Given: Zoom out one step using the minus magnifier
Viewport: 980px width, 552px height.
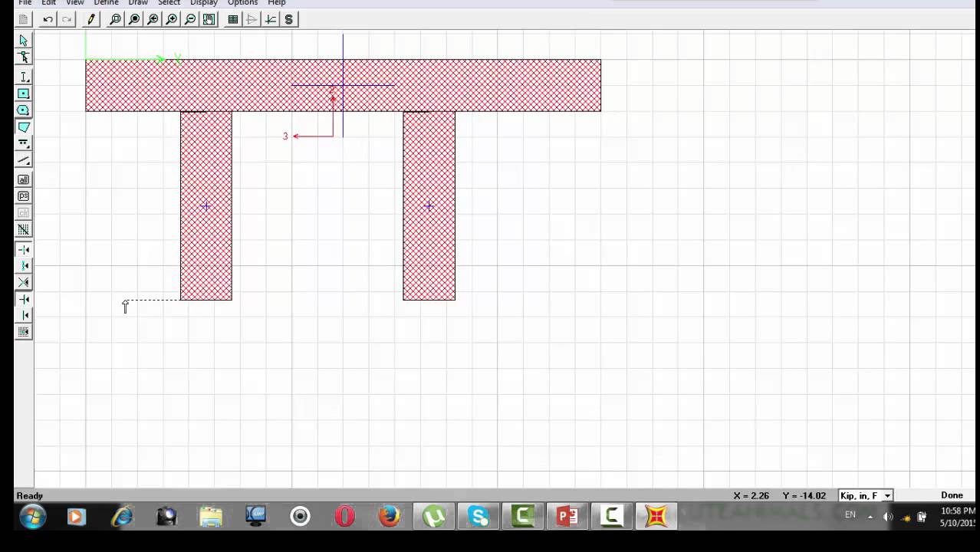Looking at the screenshot, I should pos(190,19).
